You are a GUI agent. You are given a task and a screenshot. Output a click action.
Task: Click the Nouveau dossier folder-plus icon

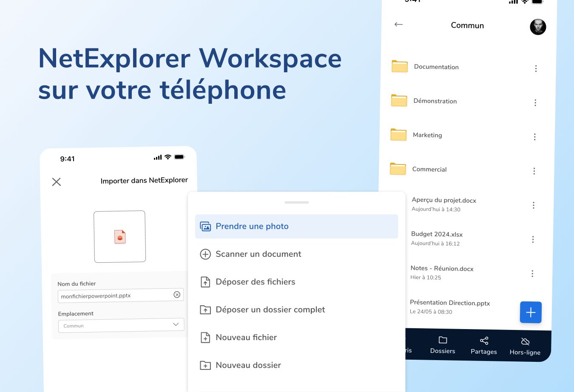pyautogui.click(x=205, y=365)
